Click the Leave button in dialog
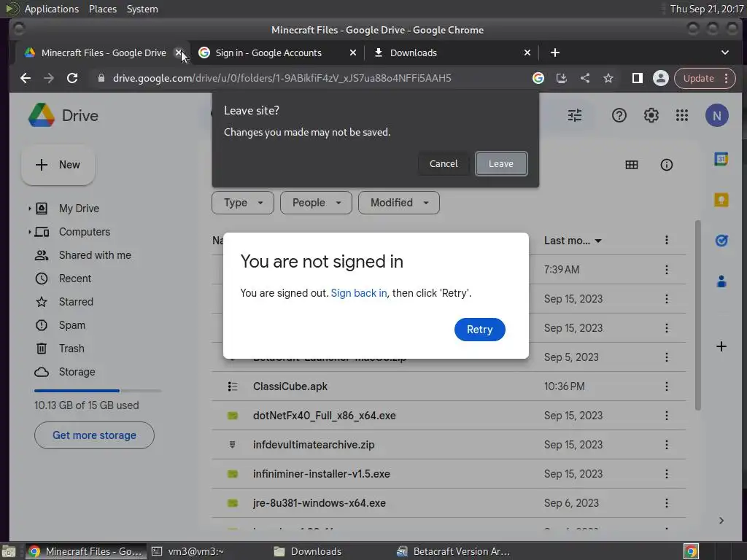Viewport: 747px width, 560px height. [500, 163]
